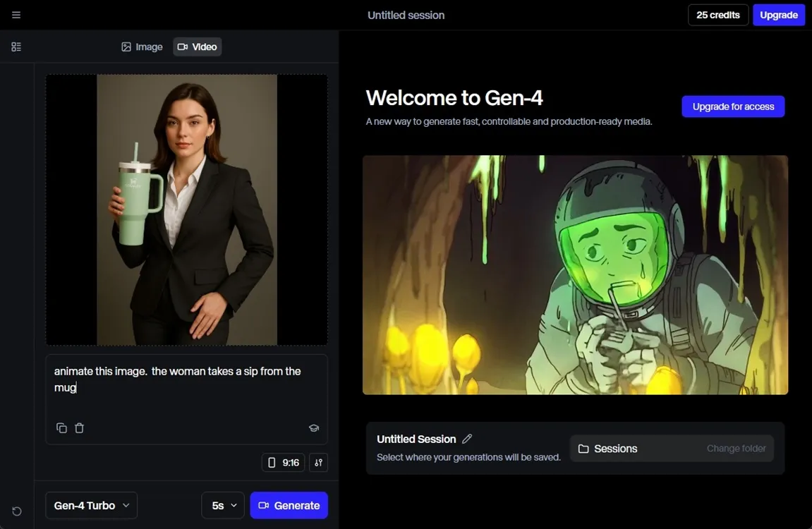Select the Video generation tab

coord(197,46)
